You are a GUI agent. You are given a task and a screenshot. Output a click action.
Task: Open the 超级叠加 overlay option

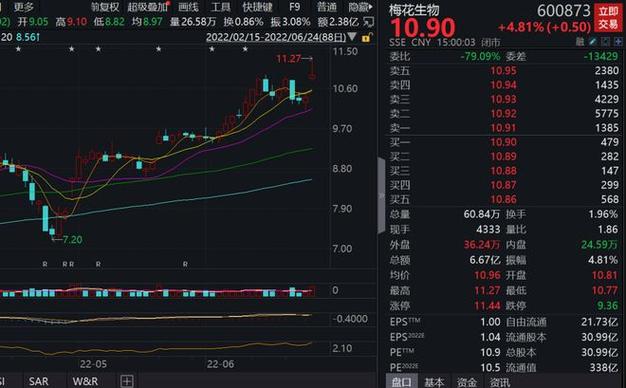click(x=147, y=7)
